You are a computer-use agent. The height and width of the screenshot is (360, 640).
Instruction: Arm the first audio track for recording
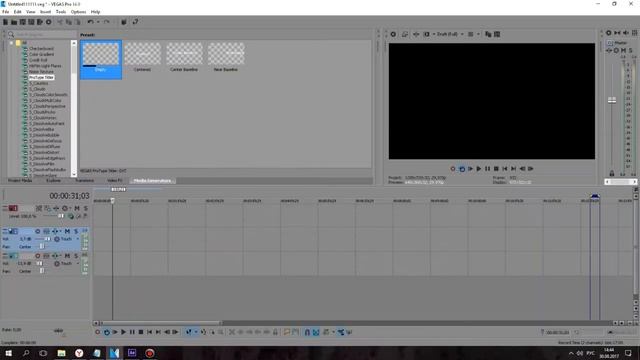tap(38, 231)
